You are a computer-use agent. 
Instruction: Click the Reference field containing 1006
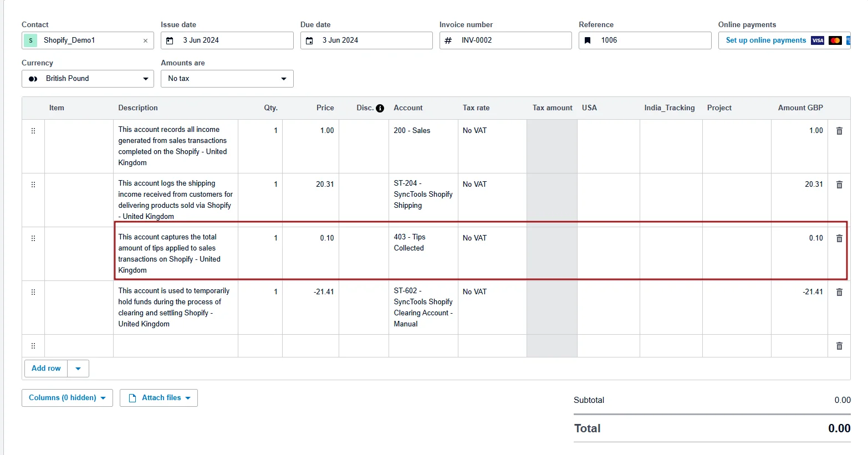pyautogui.click(x=652, y=40)
